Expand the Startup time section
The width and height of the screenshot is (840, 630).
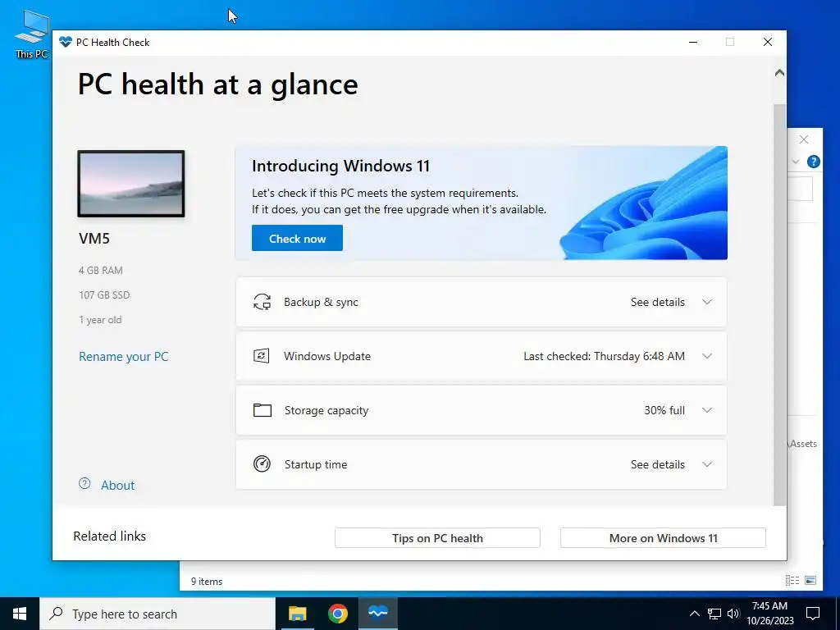[707, 464]
